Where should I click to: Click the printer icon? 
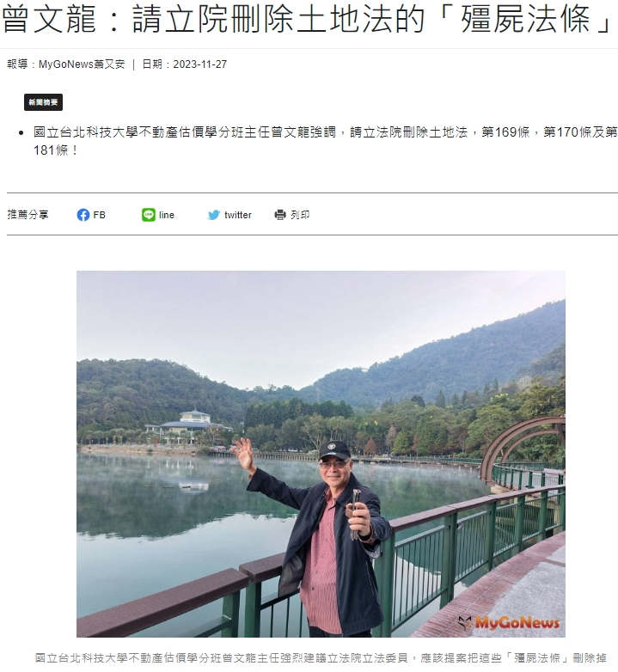coord(280,215)
